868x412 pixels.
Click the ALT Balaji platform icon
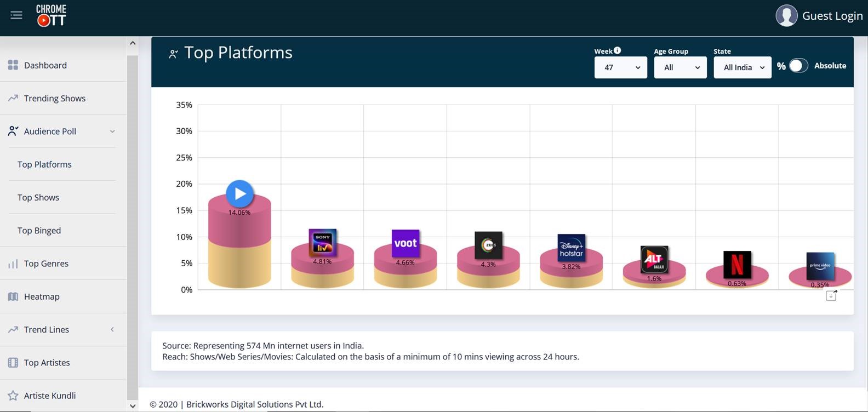pyautogui.click(x=654, y=260)
